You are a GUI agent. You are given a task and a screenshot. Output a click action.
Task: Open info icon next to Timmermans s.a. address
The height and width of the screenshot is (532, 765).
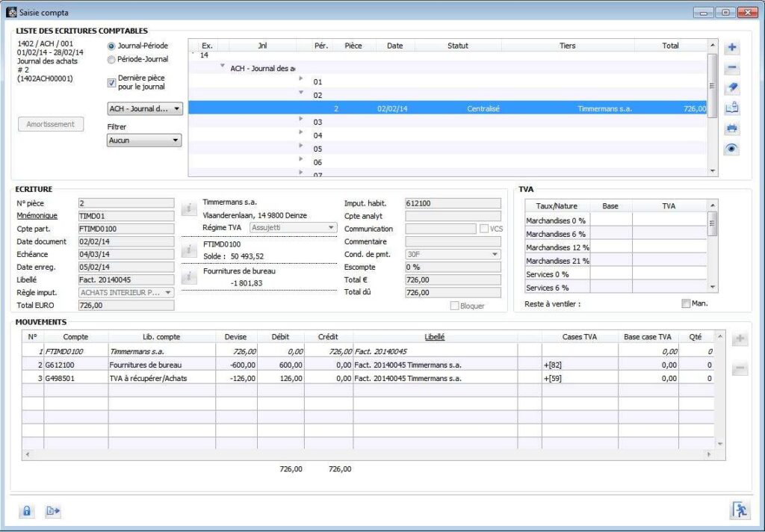tap(189, 209)
